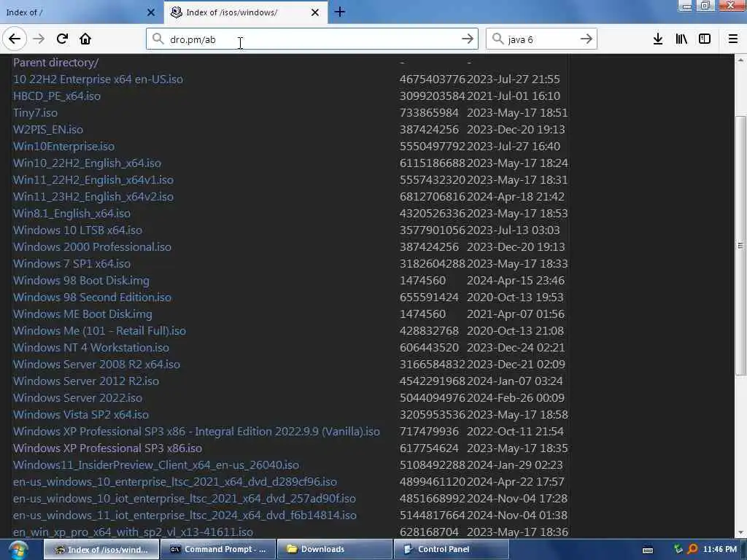Click the windows_11_iot_enterprise_ltsc_2024 iso link
The width and height of the screenshot is (747, 560).
185,516
